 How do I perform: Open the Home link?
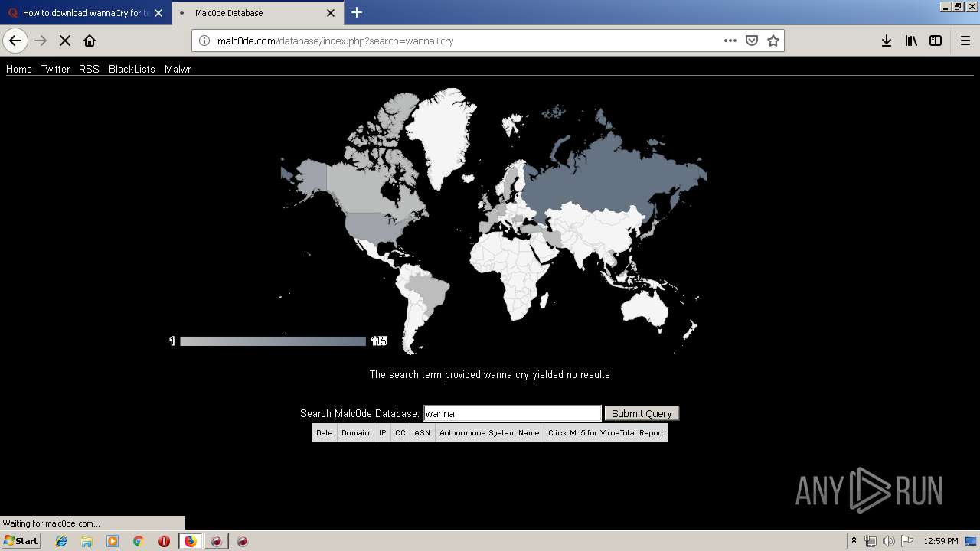19,69
